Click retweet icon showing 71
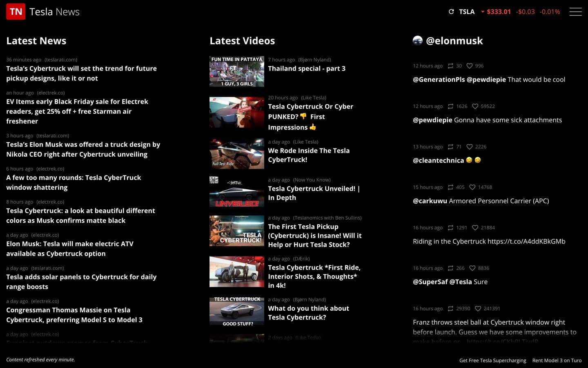This screenshot has width=588, height=368. click(x=450, y=147)
